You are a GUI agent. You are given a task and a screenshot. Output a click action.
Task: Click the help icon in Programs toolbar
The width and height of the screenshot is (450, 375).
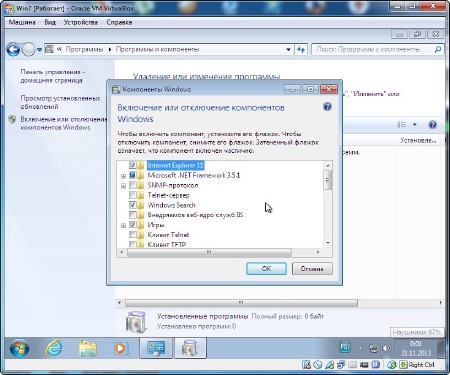click(432, 125)
